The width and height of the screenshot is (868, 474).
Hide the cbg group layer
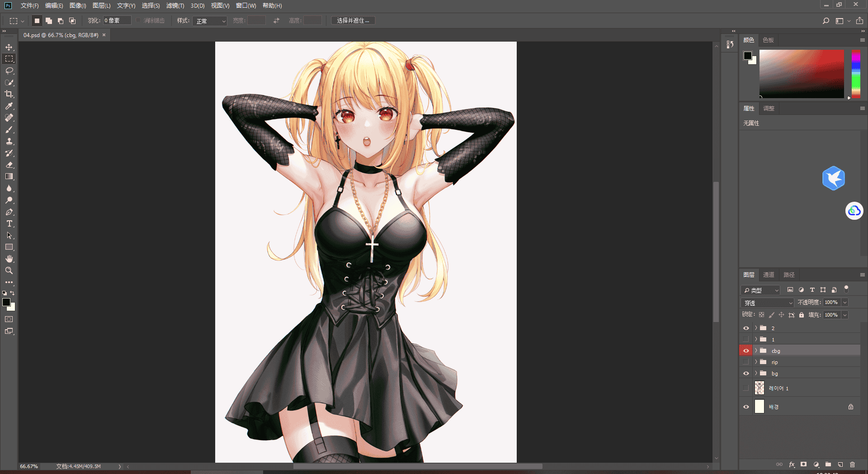click(746, 351)
